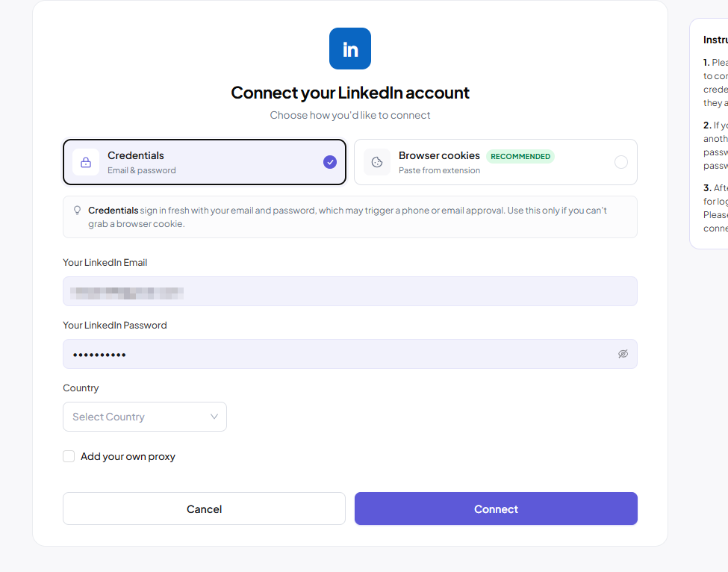This screenshot has height=572, width=728.
Task: Toggle password visibility eye icon
Action: click(x=623, y=354)
